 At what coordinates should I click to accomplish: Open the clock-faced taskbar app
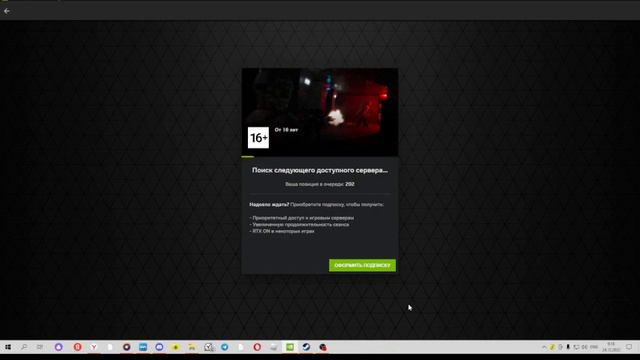pos(209,347)
